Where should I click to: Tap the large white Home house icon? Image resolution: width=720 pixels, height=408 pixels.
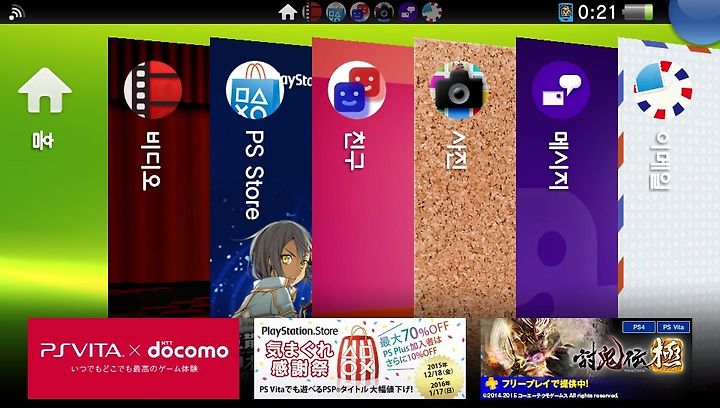point(45,90)
